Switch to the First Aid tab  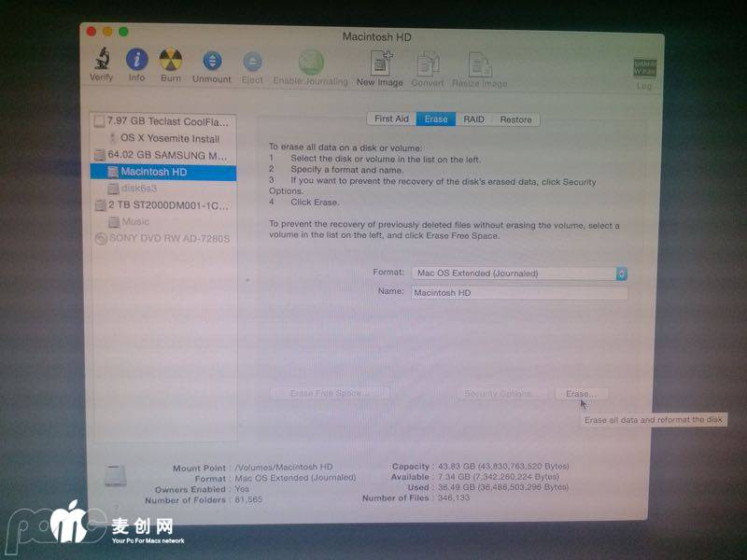(x=391, y=119)
